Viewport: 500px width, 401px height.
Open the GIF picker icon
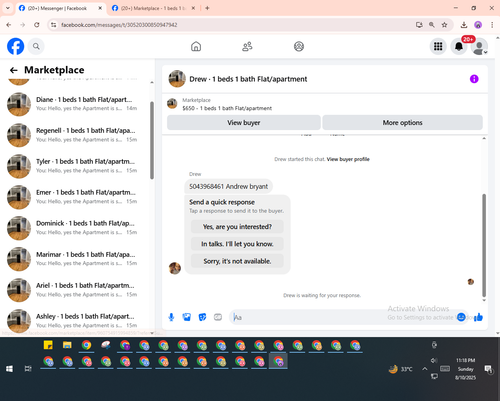tap(218, 317)
